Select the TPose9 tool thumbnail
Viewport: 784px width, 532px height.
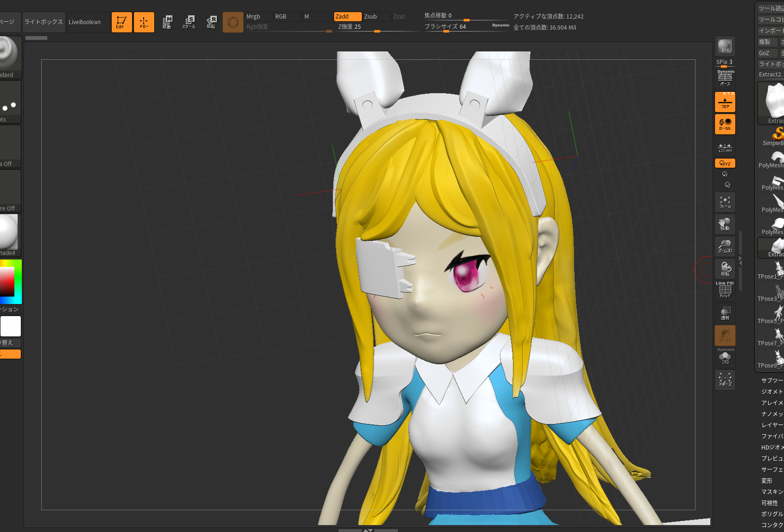(771, 359)
